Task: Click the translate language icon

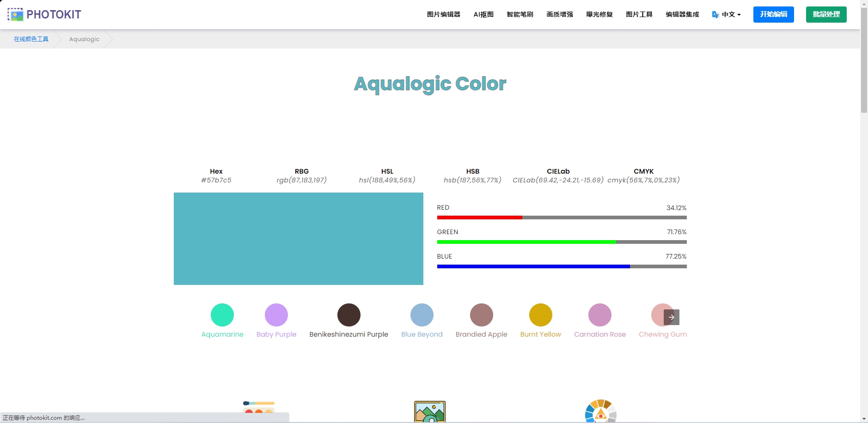Action: pos(715,14)
